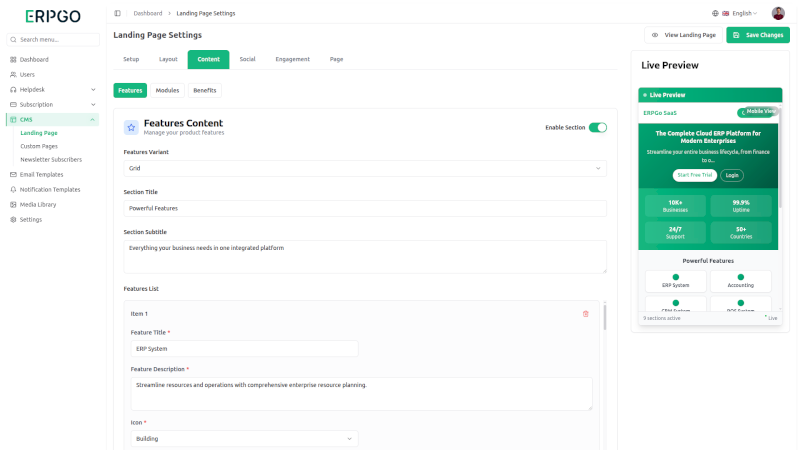Click the Accounting preview card

pos(740,281)
